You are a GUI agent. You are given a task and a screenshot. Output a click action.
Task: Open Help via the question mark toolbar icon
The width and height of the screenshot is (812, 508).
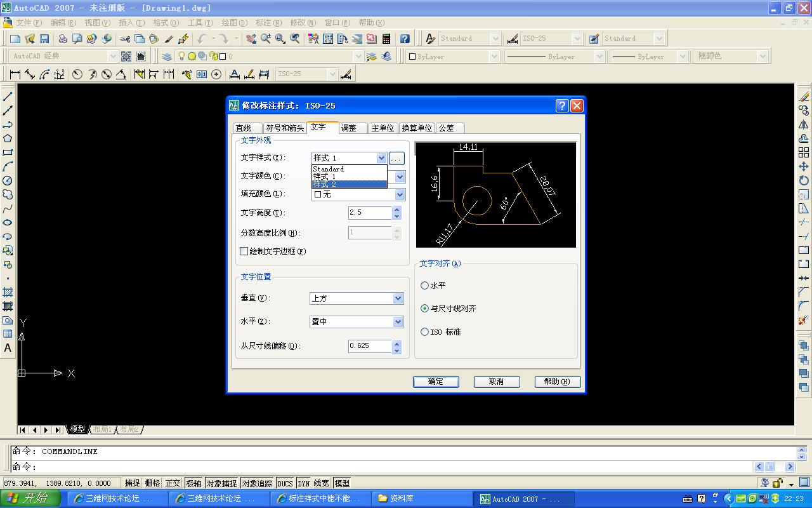point(405,39)
